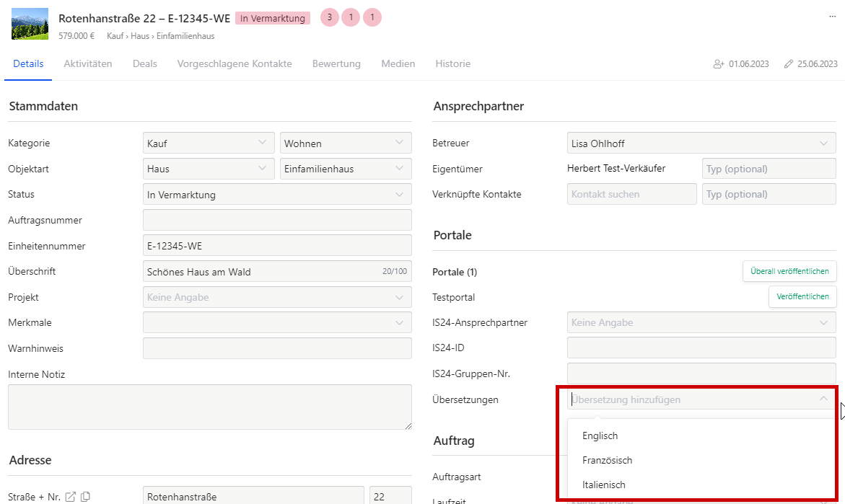Go to the Vorgeschlagene Kontakte tab
Viewport: 845px width, 504px height.
(235, 63)
